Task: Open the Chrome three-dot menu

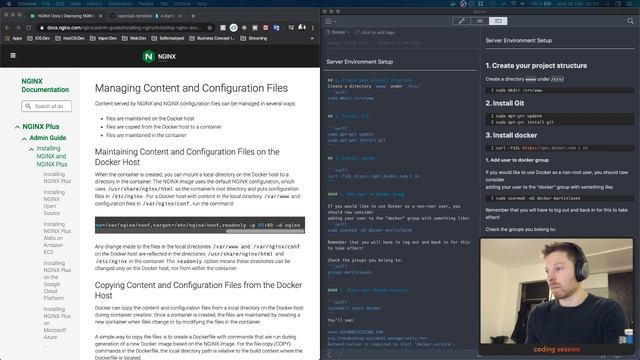Action: click(x=313, y=28)
